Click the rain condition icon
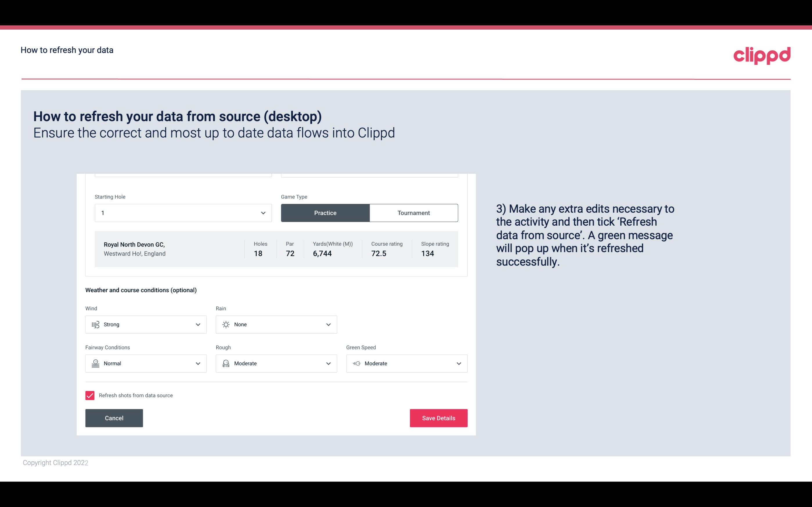The image size is (812, 507). coord(226,324)
